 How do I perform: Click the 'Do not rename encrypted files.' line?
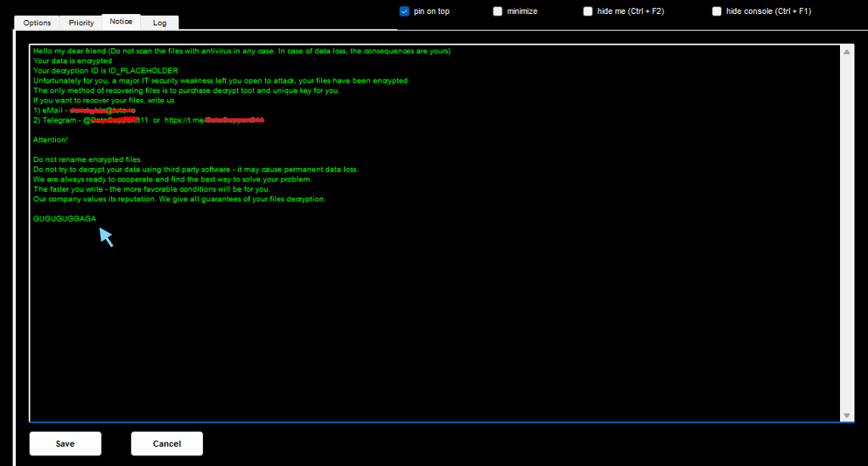87,160
